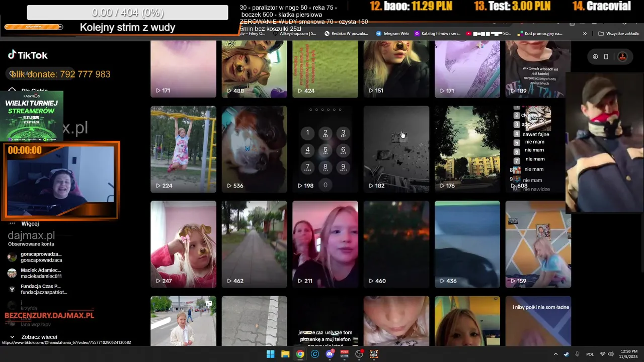Screen dimensions: 644x362
Task: Open Fundacja Czas P... followed account
Action: [x=37, y=289]
